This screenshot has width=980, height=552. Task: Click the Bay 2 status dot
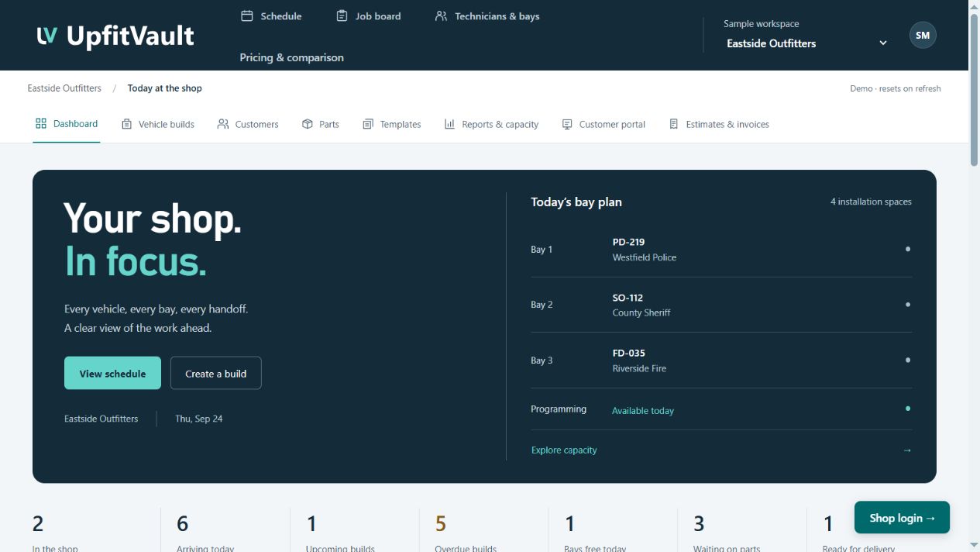[908, 305]
